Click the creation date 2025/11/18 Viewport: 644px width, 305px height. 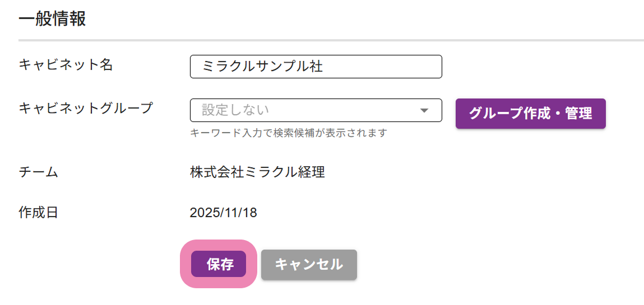(223, 213)
